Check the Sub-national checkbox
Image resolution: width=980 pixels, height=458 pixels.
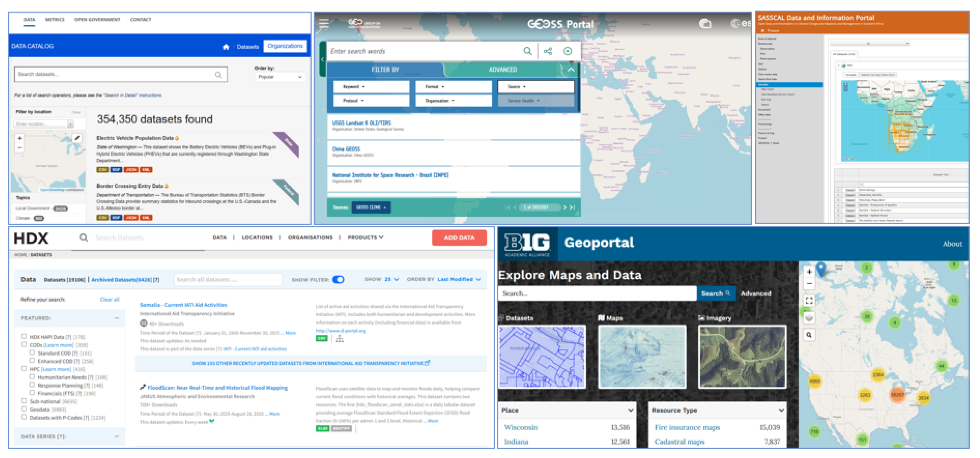(24, 401)
